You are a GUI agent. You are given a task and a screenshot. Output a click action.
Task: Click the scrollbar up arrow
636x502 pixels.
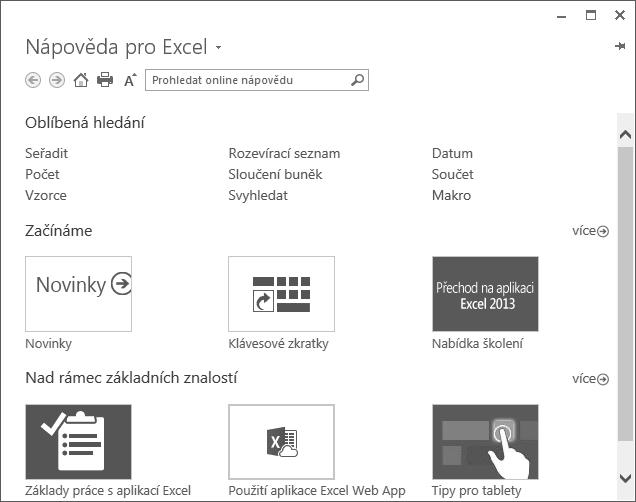(x=625, y=135)
